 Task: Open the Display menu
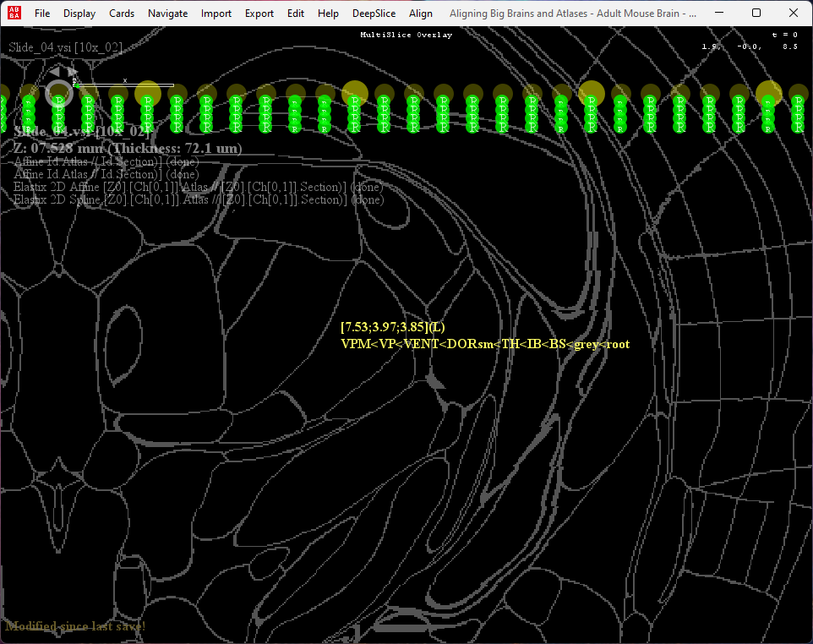click(x=79, y=13)
